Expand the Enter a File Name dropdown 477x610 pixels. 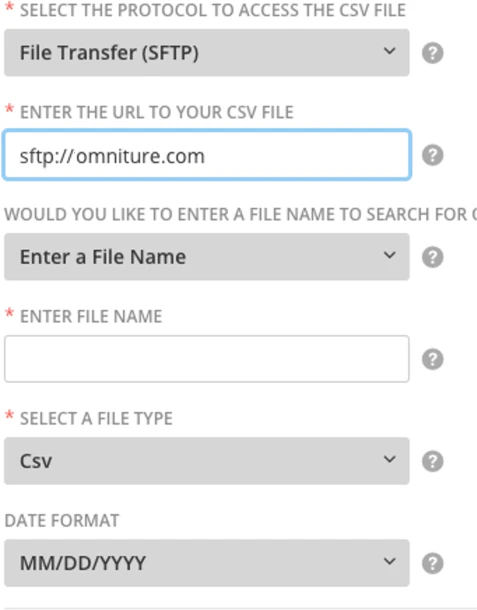pyautogui.click(x=207, y=257)
